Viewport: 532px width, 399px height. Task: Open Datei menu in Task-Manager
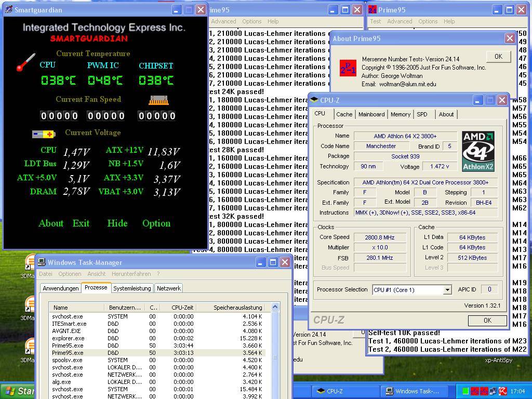pos(46,273)
